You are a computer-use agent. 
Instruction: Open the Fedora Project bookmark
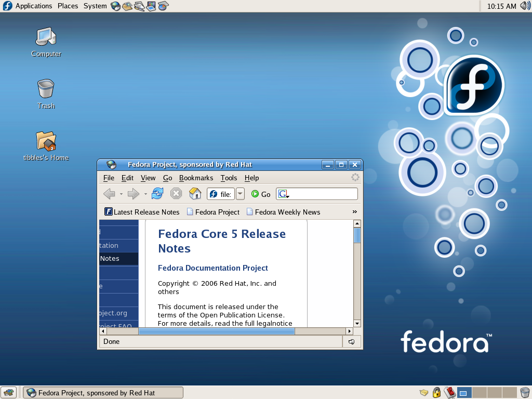pyautogui.click(x=213, y=212)
